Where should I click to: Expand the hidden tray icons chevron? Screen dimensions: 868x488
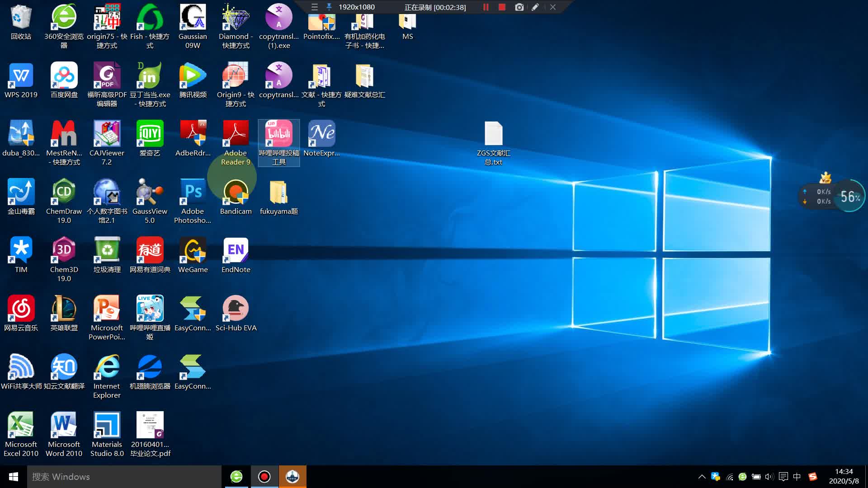point(702,477)
